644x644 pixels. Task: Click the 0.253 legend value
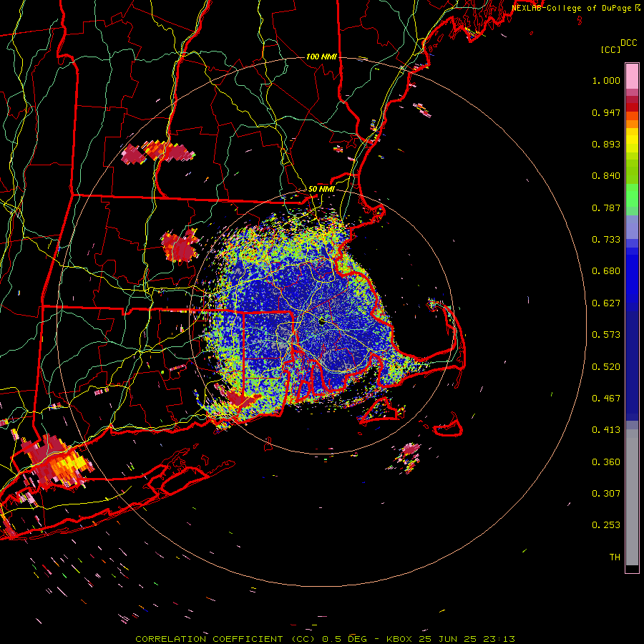tap(606, 525)
